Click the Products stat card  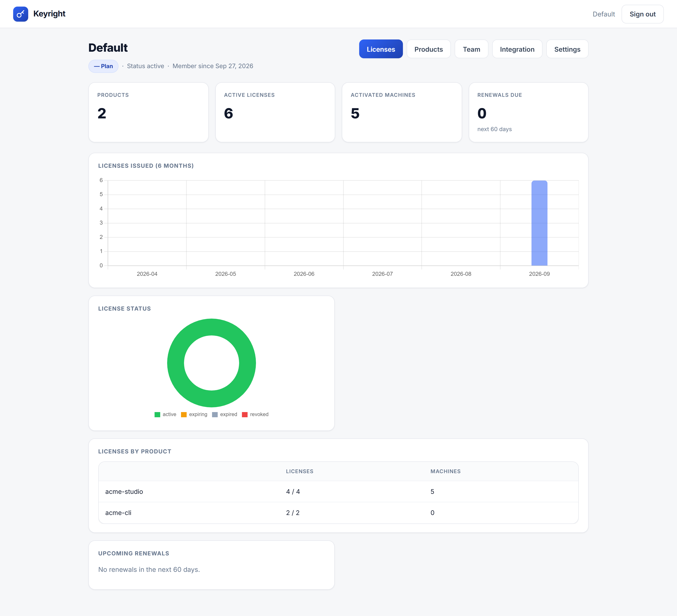(148, 112)
